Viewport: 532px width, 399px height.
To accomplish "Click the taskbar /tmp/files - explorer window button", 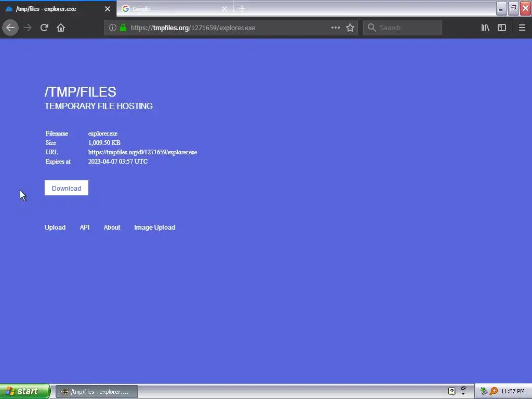I will click(97, 392).
